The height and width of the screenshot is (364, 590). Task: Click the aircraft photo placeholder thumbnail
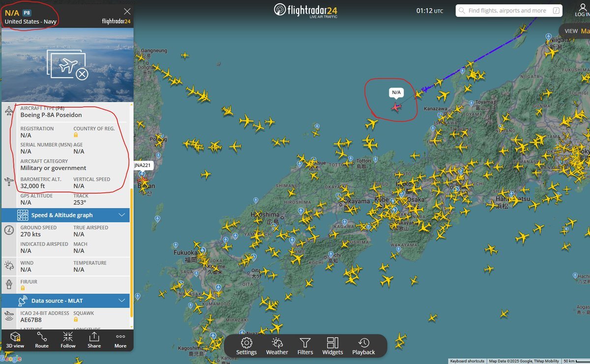point(68,64)
